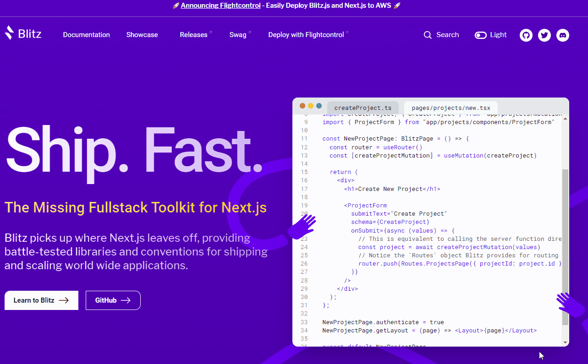Click the red window dot in code panel
Screen dimensions: 588x364
click(x=302, y=106)
